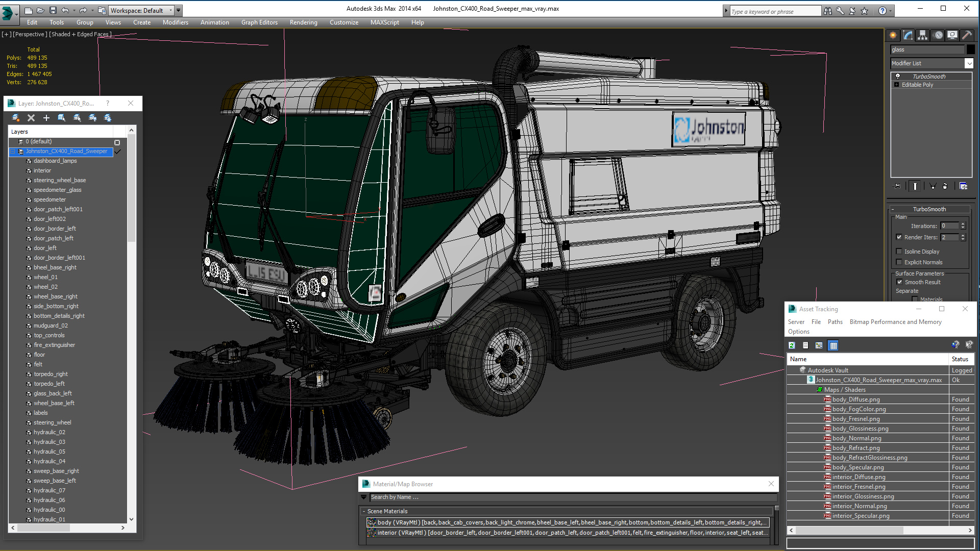Screen dimensions: 980x551
Task: Click Add Selected Objects to Layer plus icon
Action: (46, 118)
